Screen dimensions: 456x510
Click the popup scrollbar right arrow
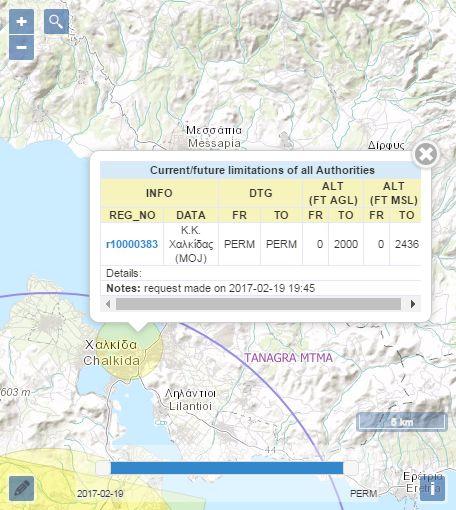click(x=413, y=304)
